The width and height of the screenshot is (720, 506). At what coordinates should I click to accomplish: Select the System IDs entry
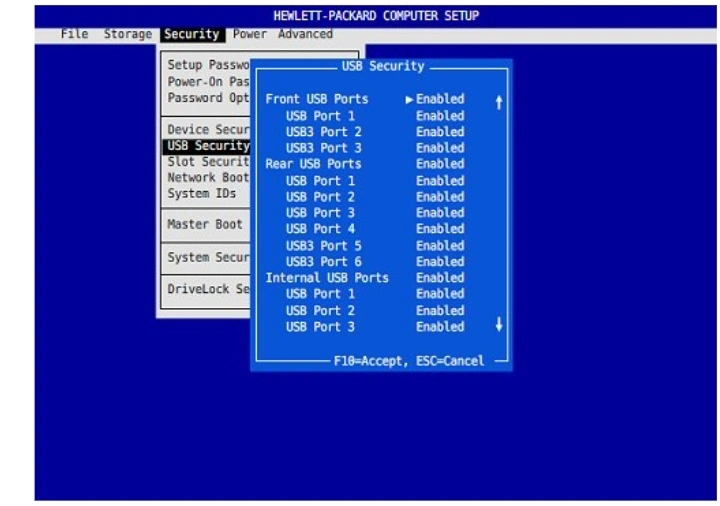202,193
